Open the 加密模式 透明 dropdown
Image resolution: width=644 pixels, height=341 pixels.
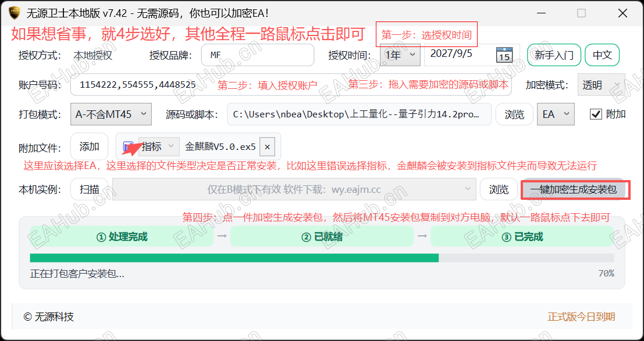point(601,85)
